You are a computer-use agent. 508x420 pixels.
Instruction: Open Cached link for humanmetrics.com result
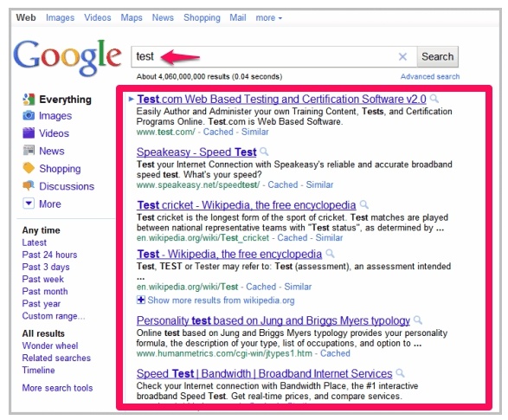[335, 353]
